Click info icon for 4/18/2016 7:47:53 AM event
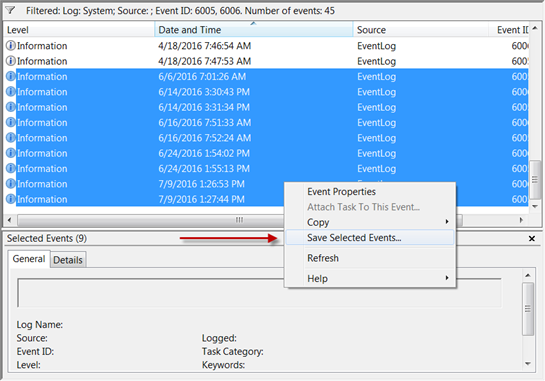545x381 pixels. pyautogui.click(x=11, y=61)
